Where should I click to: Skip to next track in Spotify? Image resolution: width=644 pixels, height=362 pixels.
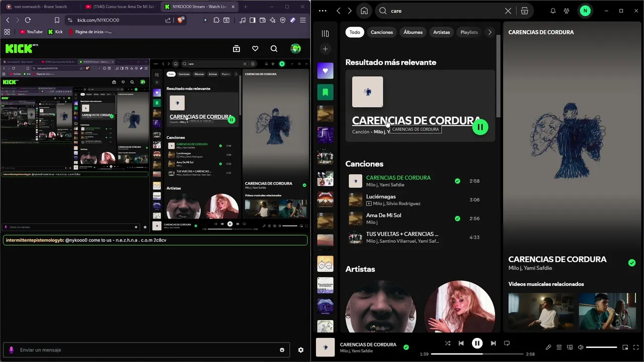click(493, 343)
